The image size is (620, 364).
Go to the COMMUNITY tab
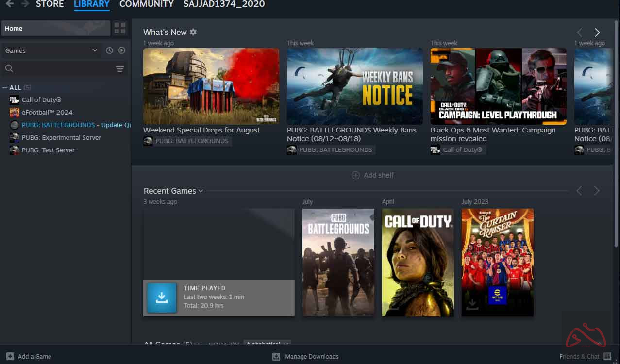[146, 4]
